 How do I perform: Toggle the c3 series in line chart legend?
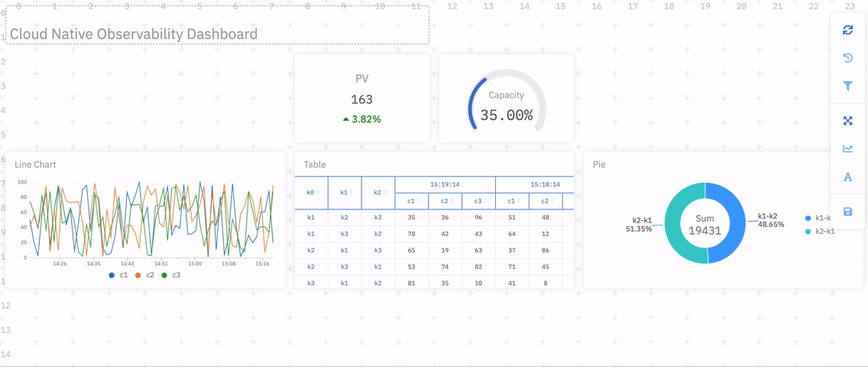pyautogui.click(x=170, y=275)
